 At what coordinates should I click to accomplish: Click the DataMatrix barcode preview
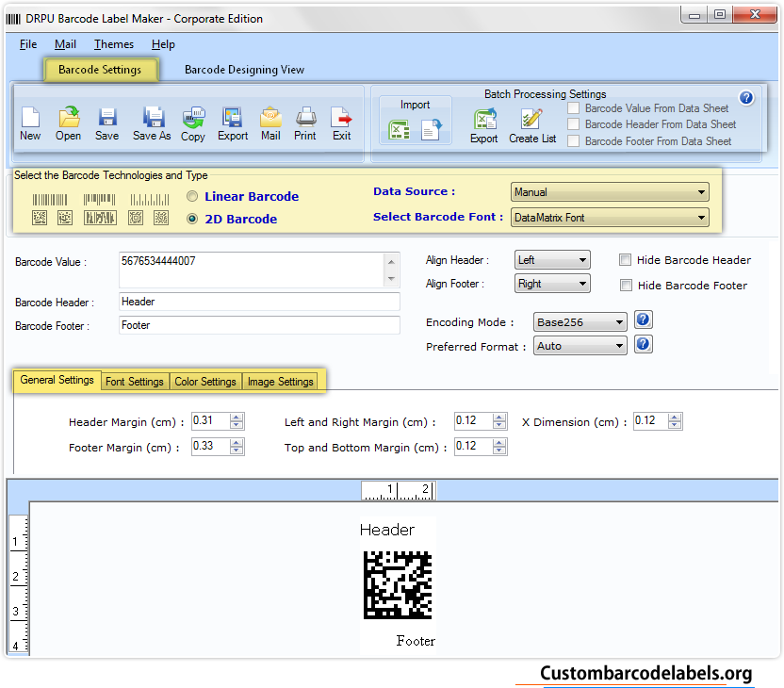click(398, 584)
